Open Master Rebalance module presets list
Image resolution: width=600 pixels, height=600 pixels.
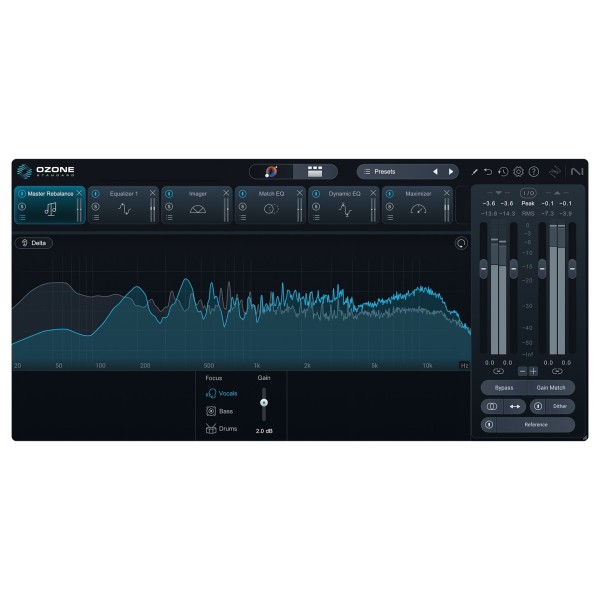click(x=22, y=218)
